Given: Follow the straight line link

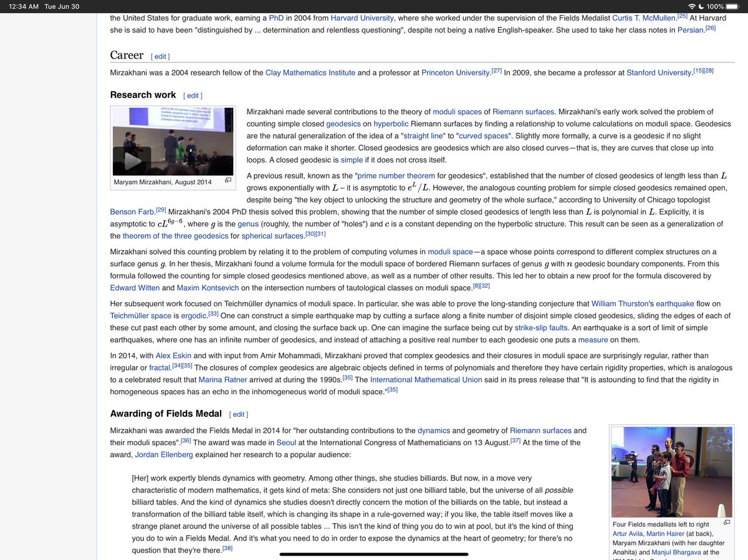Looking at the screenshot, I should point(424,135).
